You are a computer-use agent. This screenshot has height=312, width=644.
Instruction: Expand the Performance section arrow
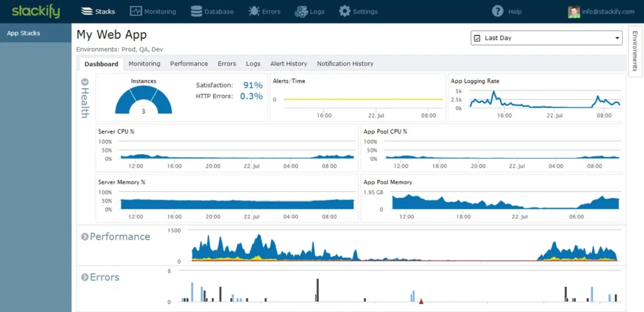pyautogui.click(x=84, y=237)
